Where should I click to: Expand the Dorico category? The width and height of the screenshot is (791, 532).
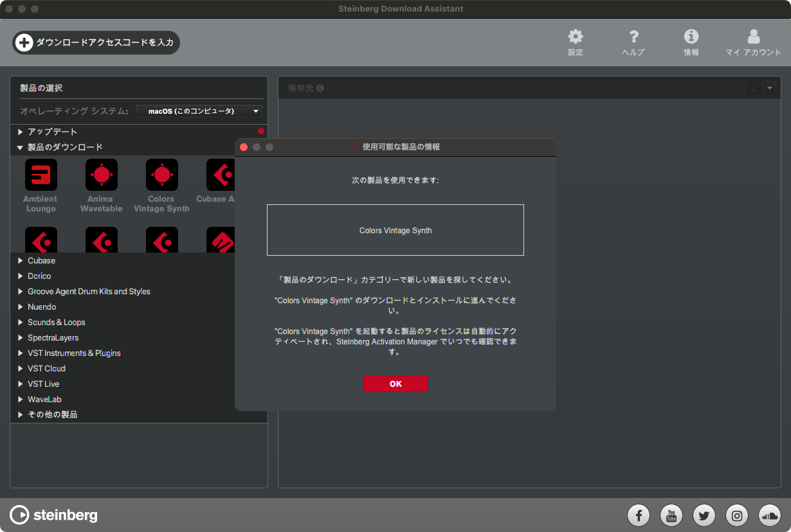[x=21, y=276]
